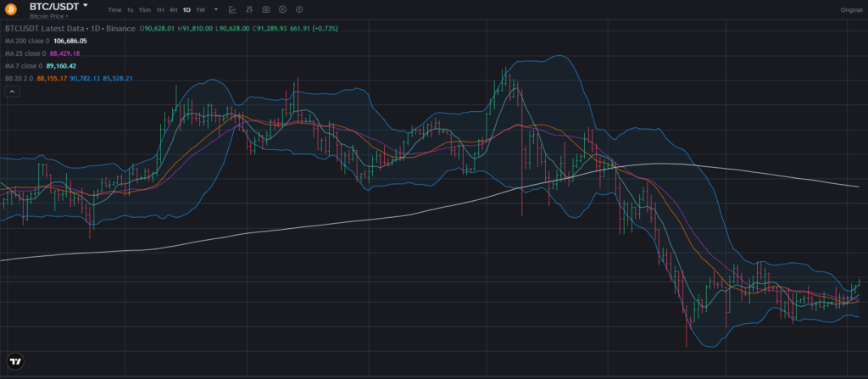
Task: Switch to the 1W timeframe
Action: point(200,9)
